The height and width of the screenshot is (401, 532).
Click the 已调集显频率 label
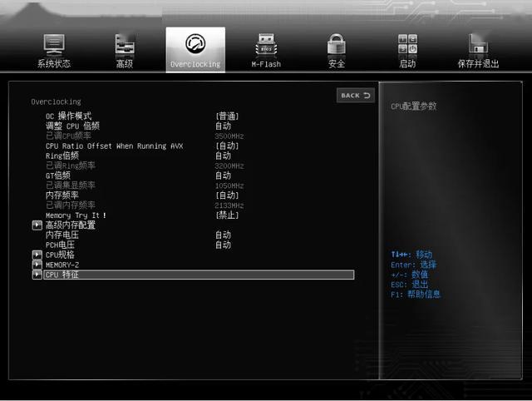[71, 186]
